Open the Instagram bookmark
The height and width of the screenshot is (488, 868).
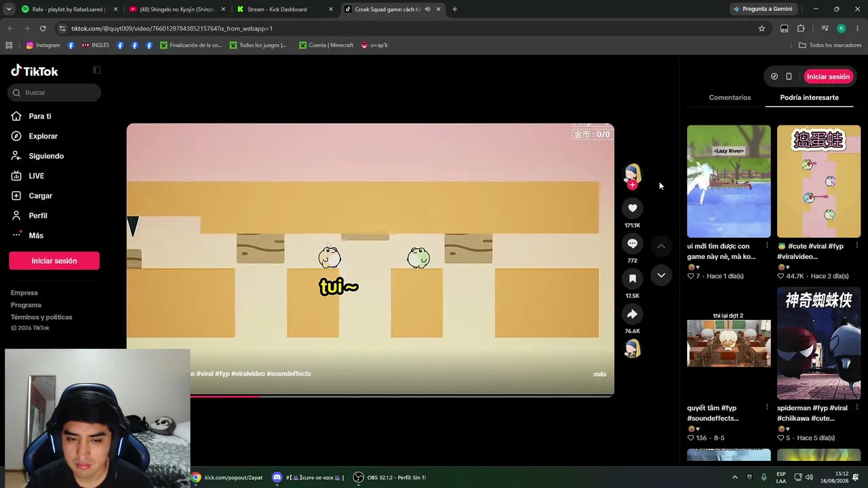(43, 45)
